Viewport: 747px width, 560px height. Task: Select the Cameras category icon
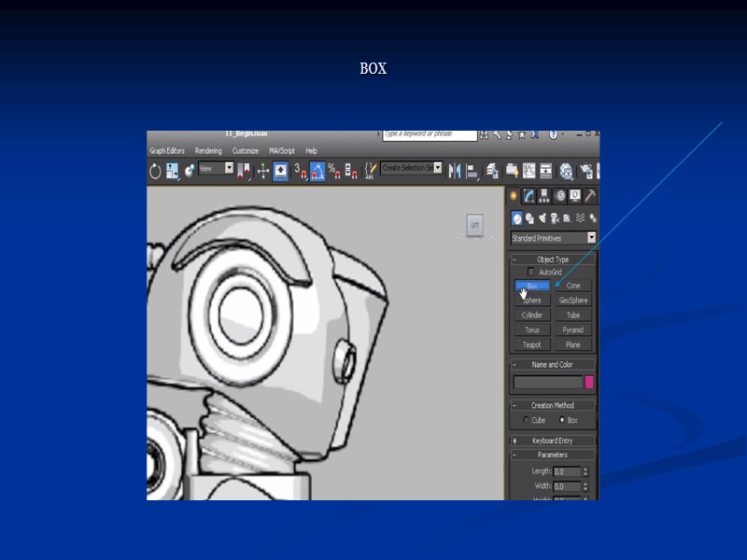[x=555, y=218]
